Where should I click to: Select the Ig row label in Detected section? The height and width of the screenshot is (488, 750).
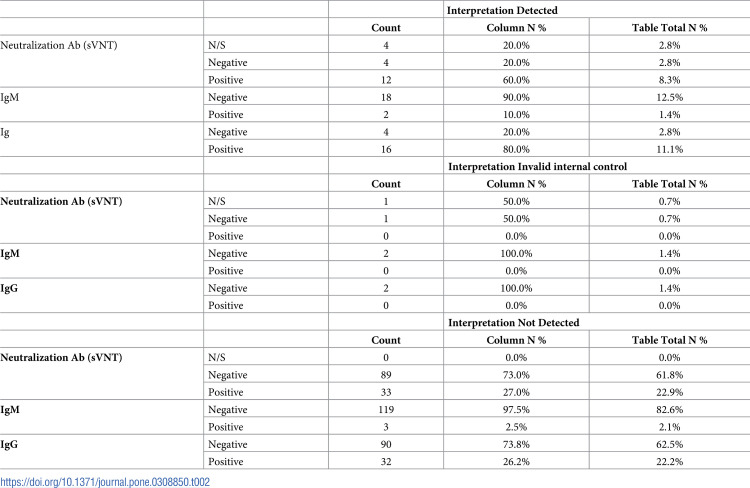(5, 132)
